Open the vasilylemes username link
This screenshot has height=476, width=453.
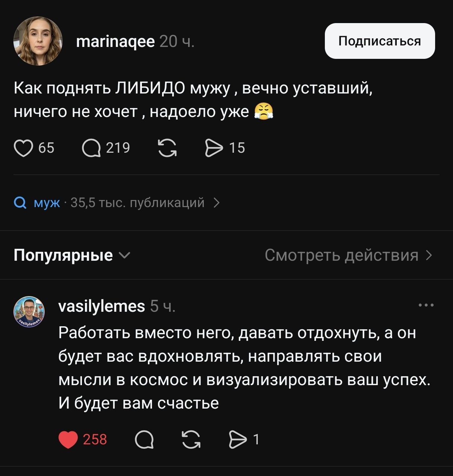(102, 306)
